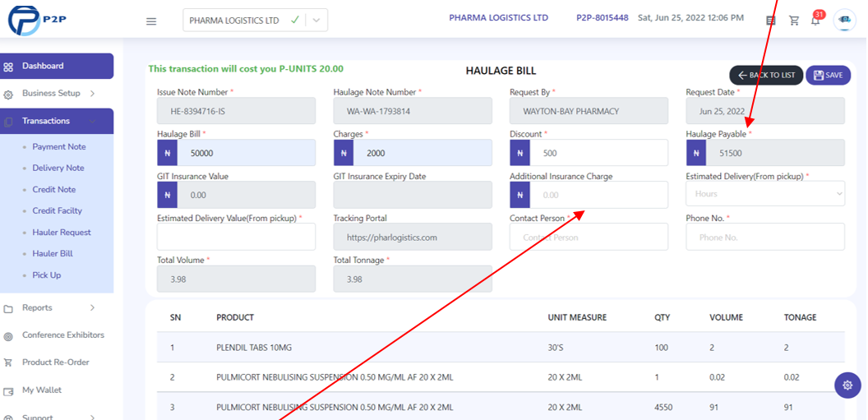868x420 pixels.
Task: Open Conference Exhibitors menu item
Action: pyautogui.click(x=63, y=335)
